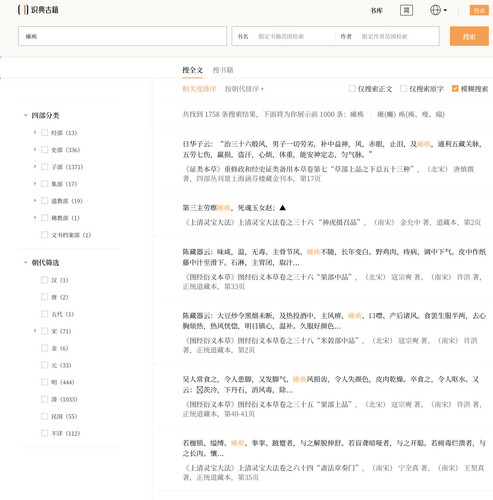The image size is (493, 500).
Task: Check the 汉 (1) dynasty checkbox
Action: (x=44, y=280)
